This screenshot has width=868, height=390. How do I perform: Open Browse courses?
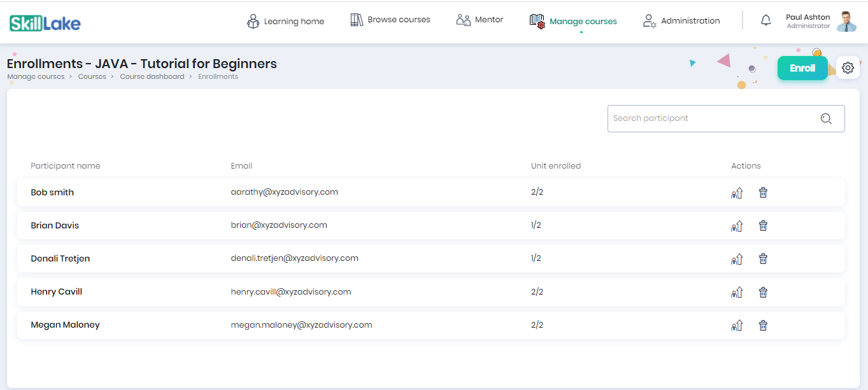pyautogui.click(x=390, y=20)
